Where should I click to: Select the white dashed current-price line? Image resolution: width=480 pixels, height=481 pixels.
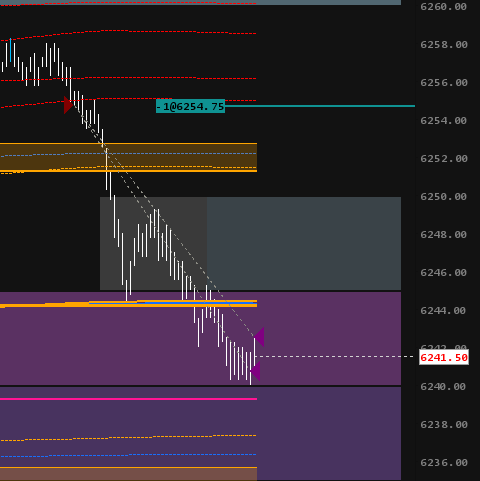(x=335, y=357)
